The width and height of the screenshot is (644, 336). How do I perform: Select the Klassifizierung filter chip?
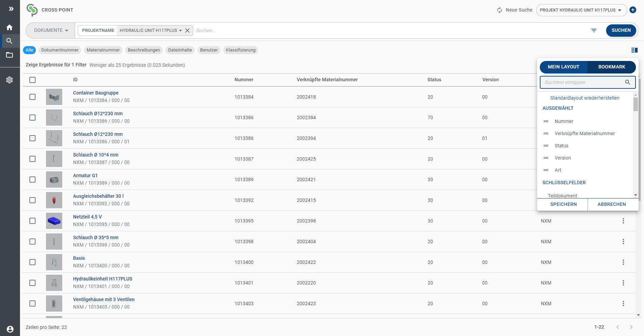tap(240, 50)
